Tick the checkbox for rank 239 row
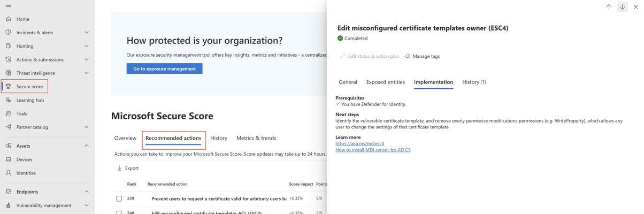 click(x=119, y=198)
